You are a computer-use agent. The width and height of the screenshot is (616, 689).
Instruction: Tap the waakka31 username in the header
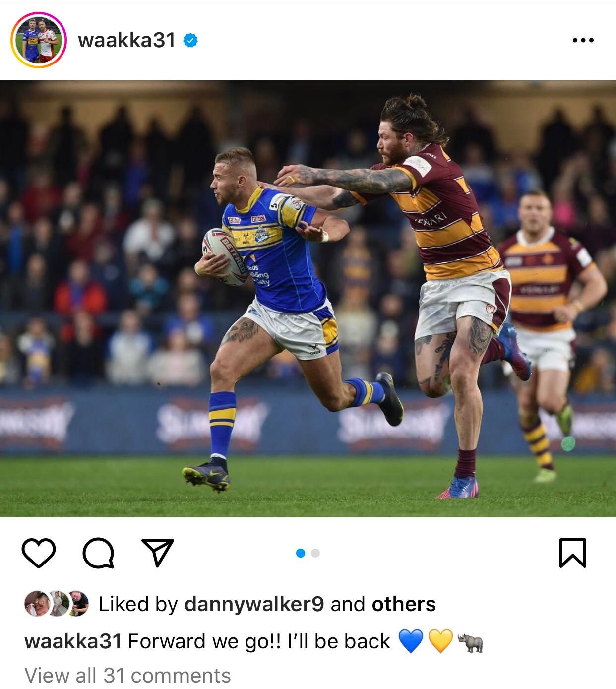(x=126, y=40)
